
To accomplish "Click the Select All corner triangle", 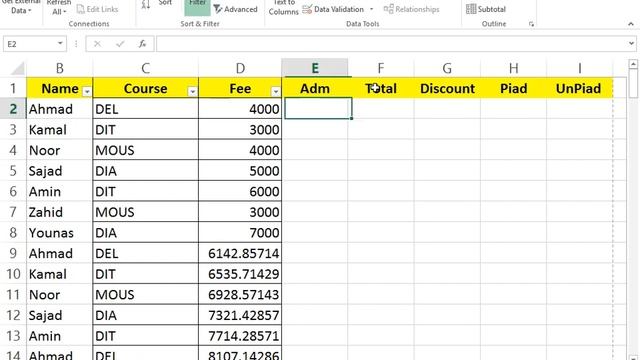I will click(x=17, y=68).
